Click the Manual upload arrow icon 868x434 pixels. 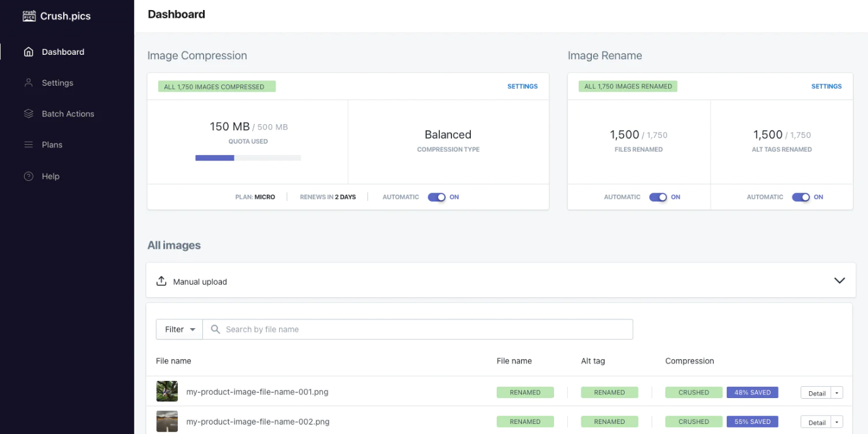tap(161, 281)
